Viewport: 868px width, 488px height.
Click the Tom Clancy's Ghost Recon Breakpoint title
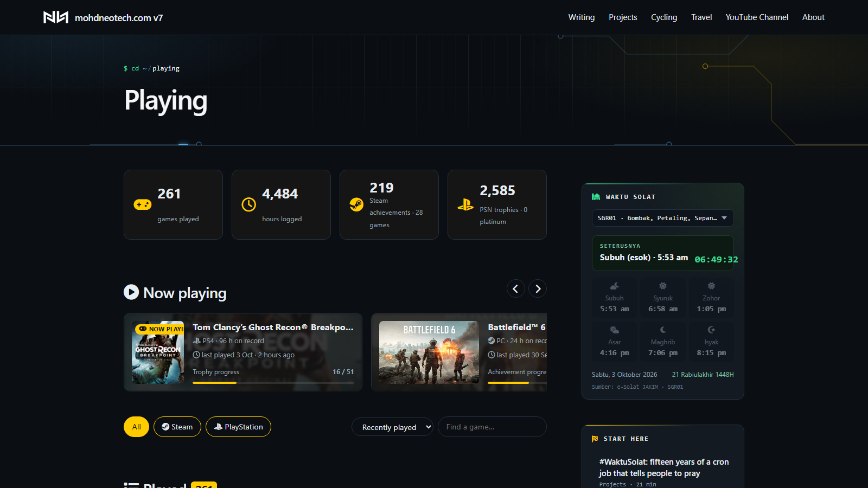tap(273, 327)
